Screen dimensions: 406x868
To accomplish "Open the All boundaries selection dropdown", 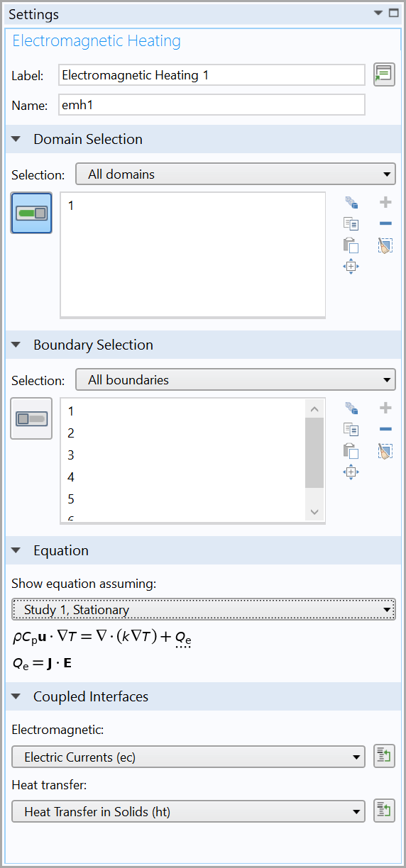I will point(236,379).
